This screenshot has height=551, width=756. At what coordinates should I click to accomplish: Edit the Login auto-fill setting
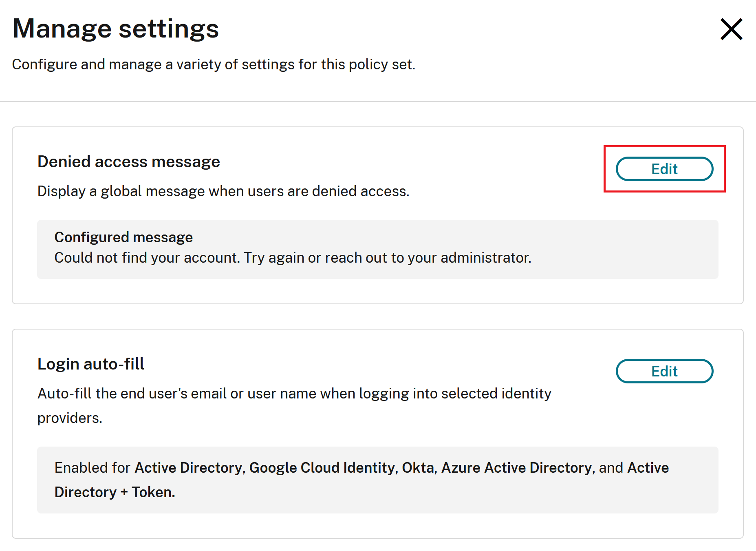(664, 371)
